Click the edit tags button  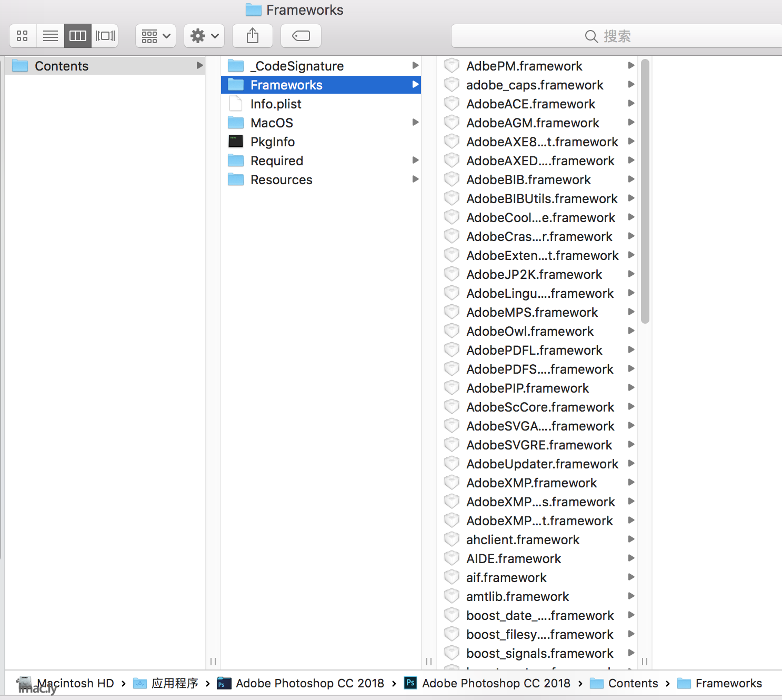coord(301,36)
